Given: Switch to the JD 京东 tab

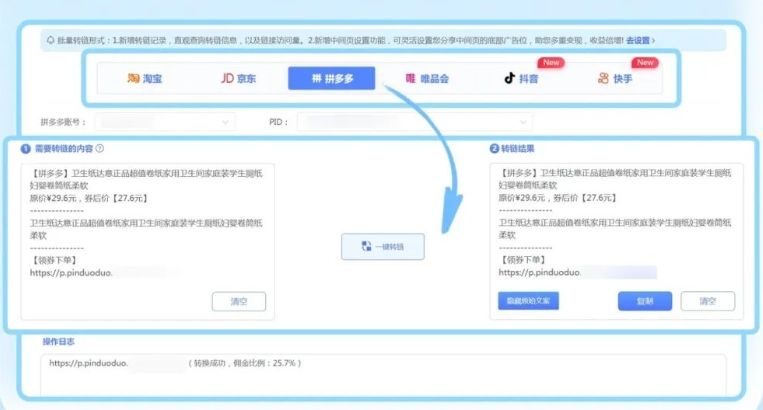Looking at the screenshot, I should coord(238,78).
